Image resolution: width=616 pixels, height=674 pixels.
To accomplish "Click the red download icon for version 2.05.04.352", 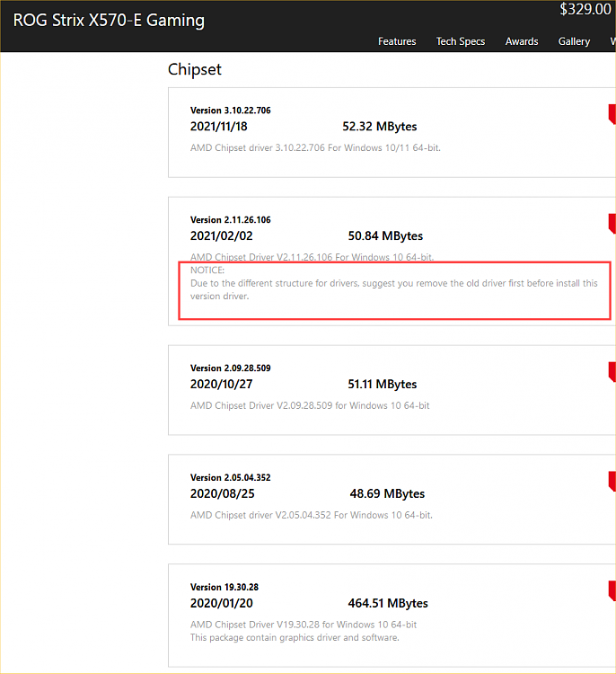I will 612,482.
